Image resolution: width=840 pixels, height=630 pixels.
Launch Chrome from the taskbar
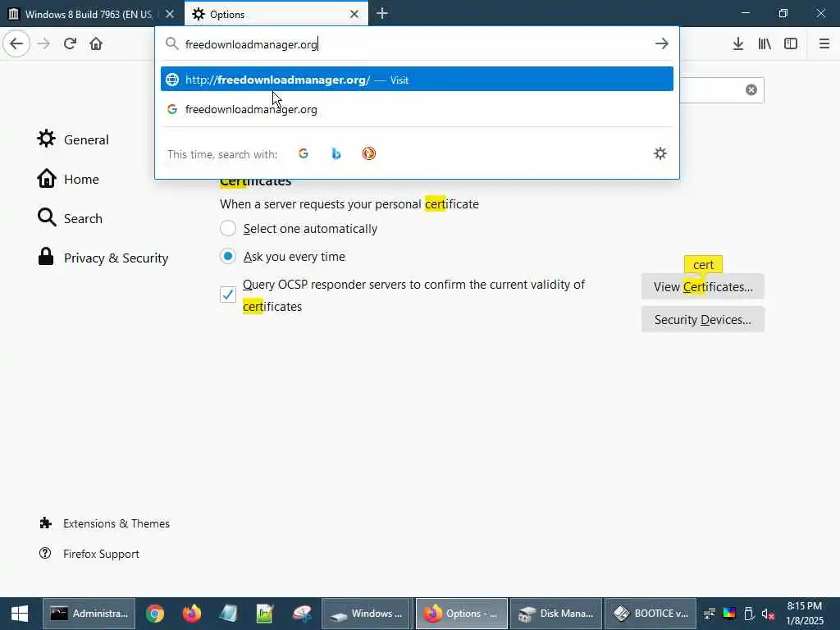tap(155, 614)
